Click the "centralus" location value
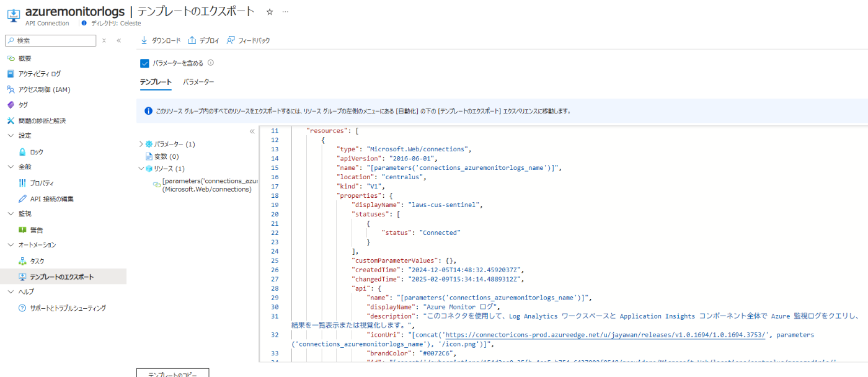 (x=403, y=177)
